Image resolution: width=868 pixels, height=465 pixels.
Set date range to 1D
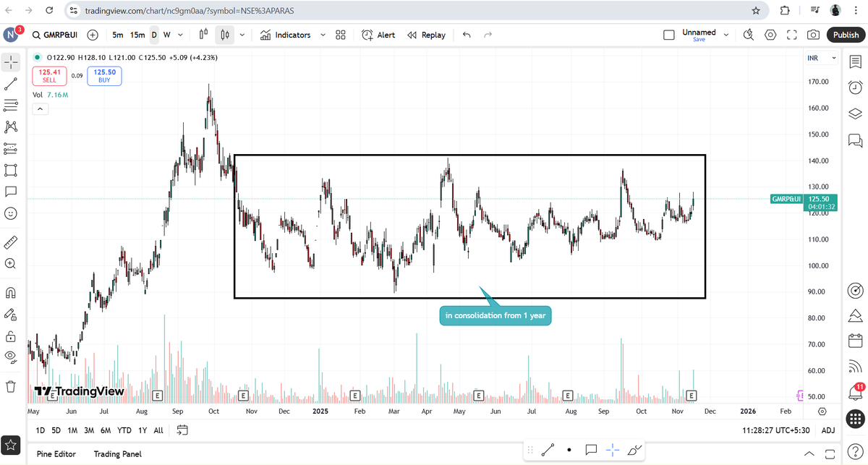[x=41, y=430]
